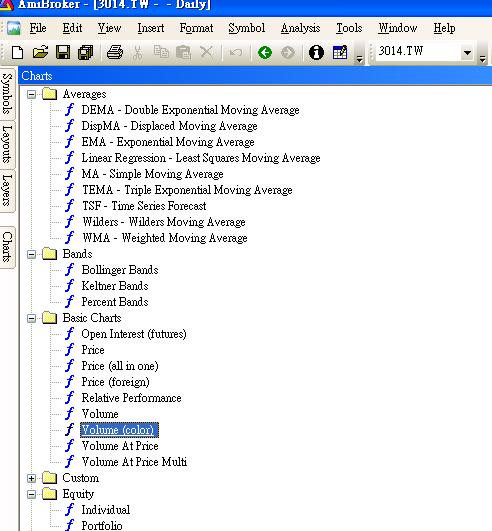Open the 3014.TW symbol dropdown arrow
Viewport: 492px width, 531px height.
point(467,52)
